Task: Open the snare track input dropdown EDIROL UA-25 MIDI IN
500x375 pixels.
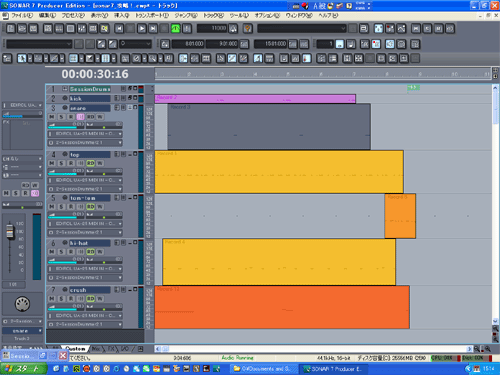Action: (85, 134)
